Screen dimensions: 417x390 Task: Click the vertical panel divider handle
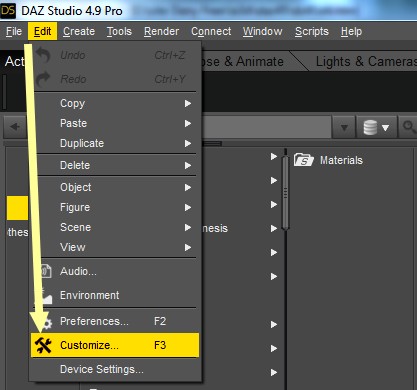tap(285, 193)
